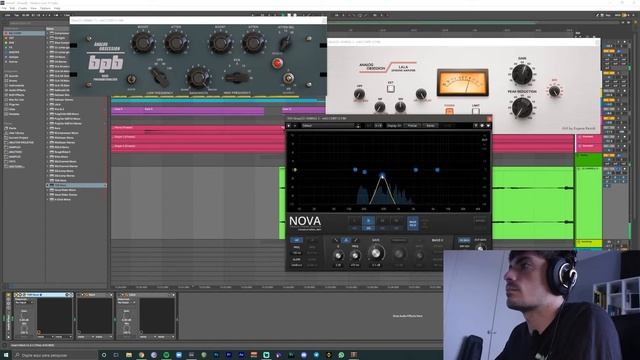640x360 pixels.
Task: Open Spotify from the taskbar
Action: click(166, 355)
